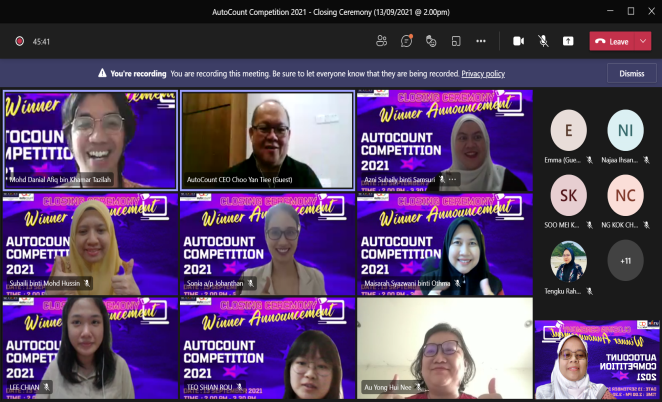
Task: Toggle the camera on or off
Action: pos(518,41)
